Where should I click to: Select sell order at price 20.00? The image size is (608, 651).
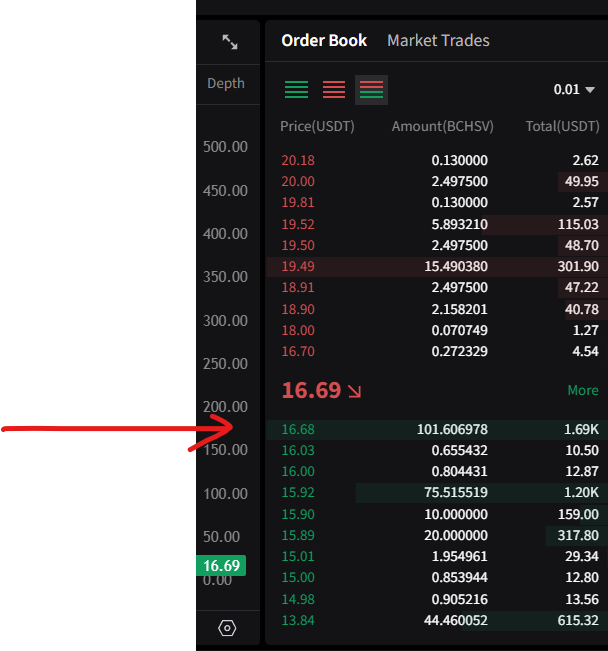click(437, 181)
